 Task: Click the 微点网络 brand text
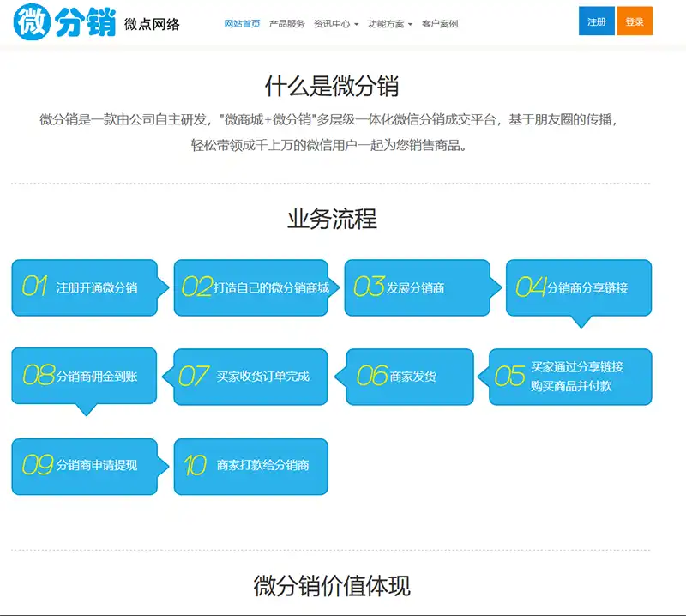(x=152, y=24)
